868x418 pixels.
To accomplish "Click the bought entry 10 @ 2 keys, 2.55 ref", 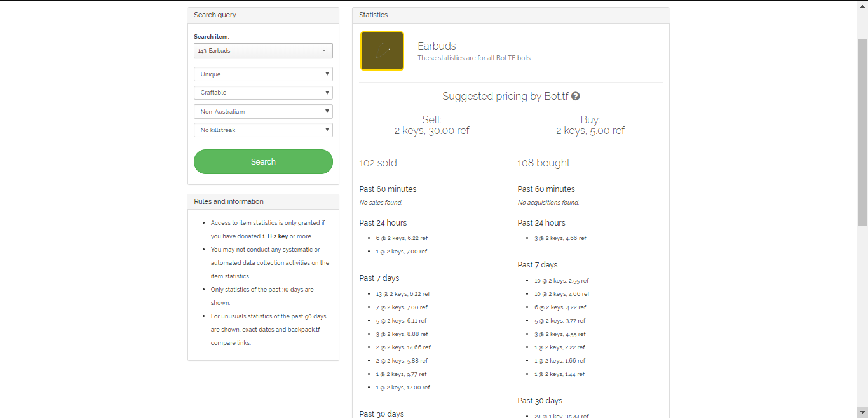I will tap(562, 281).
